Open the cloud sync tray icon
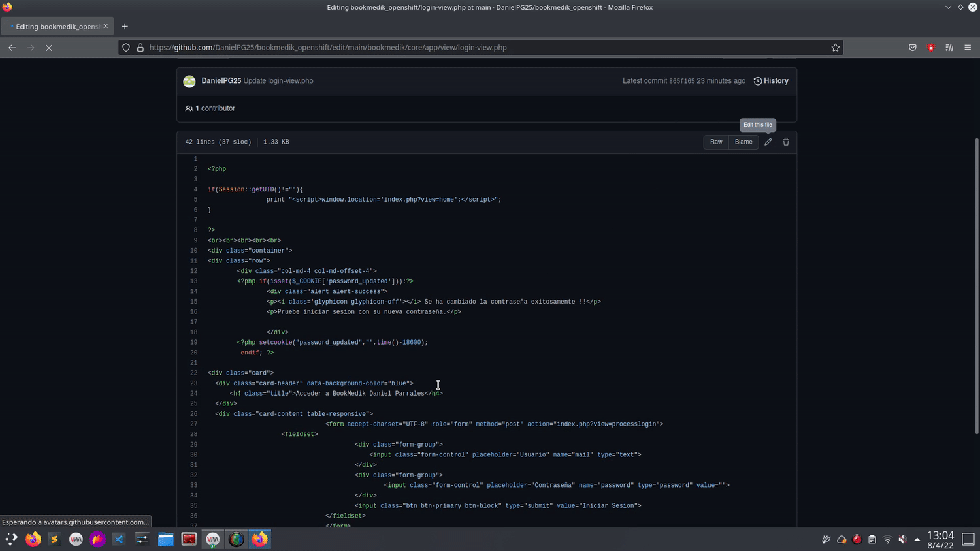This screenshot has width=980, height=551. [841, 539]
